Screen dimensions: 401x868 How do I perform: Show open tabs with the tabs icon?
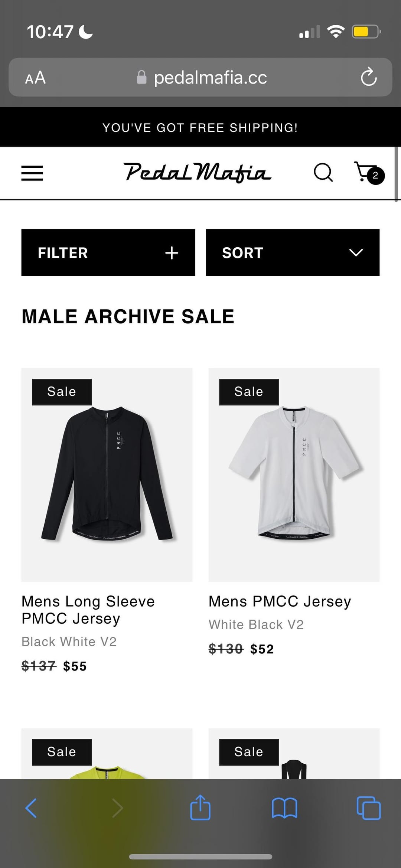pos(368,808)
